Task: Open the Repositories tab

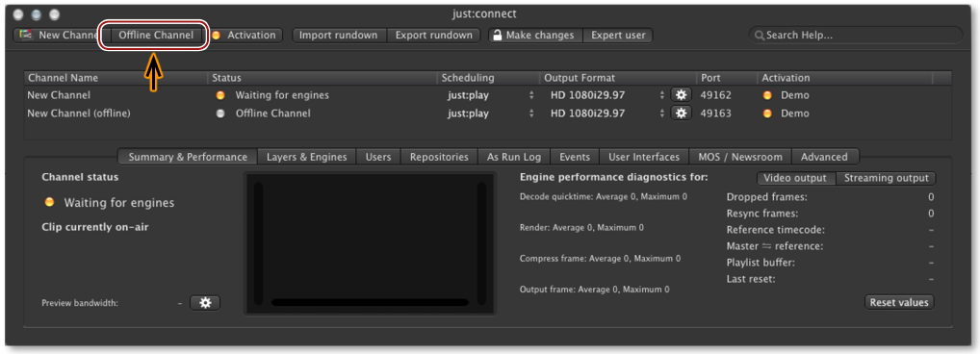Action: click(439, 158)
